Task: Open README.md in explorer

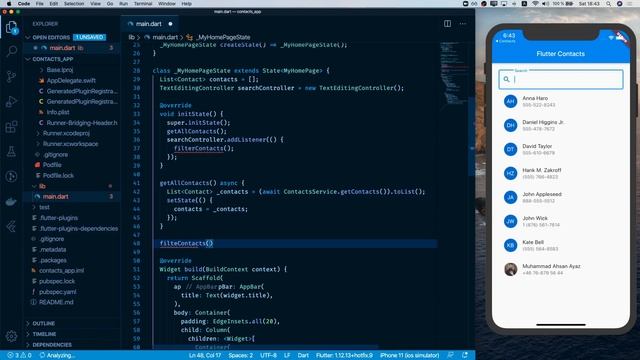Action: click(x=56, y=302)
